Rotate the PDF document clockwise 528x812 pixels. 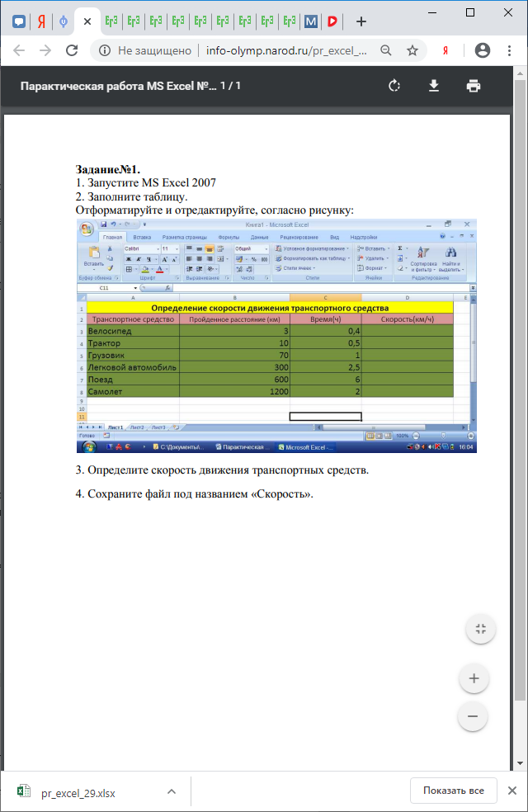(x=394, y=86)
